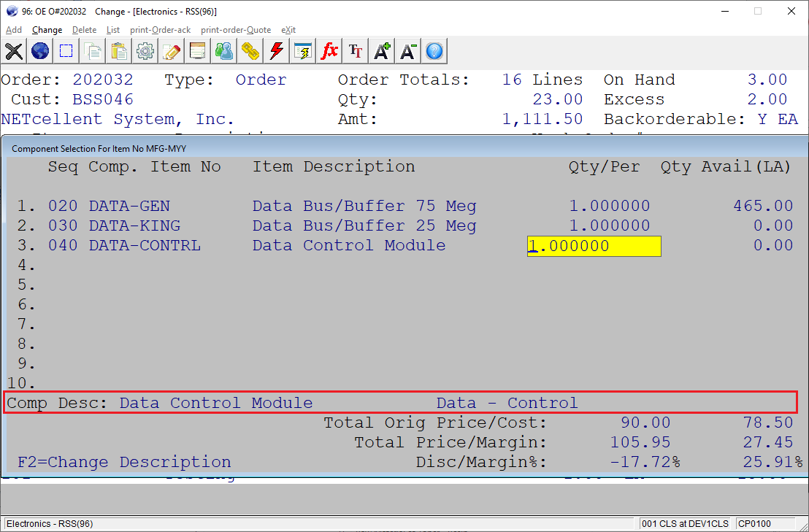Click the On Hand value 3.00
This screenshot has height=532, width=809.
tap(767, 80)
